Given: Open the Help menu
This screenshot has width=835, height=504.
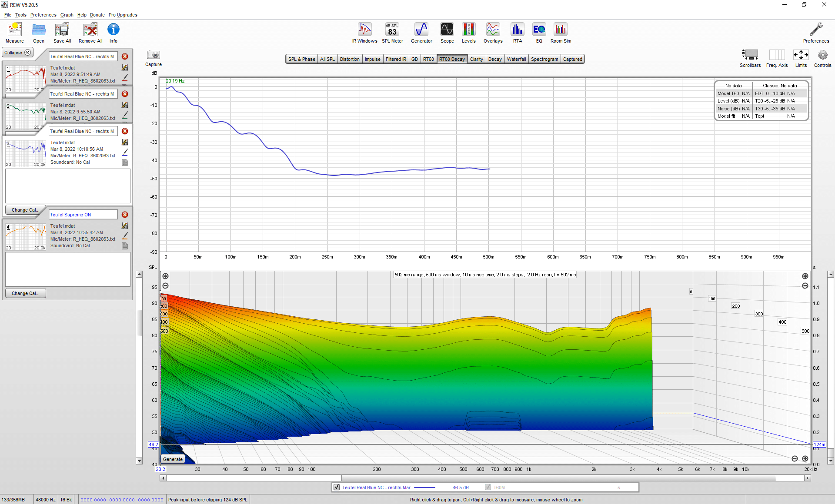Looking at the screenshot, I should point(82,15).
